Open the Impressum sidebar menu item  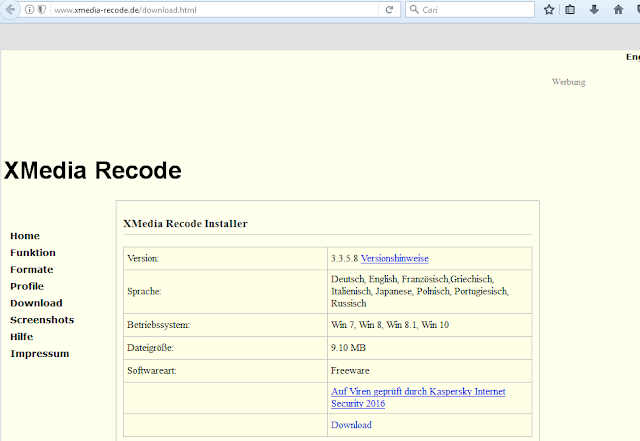point(40,354)
